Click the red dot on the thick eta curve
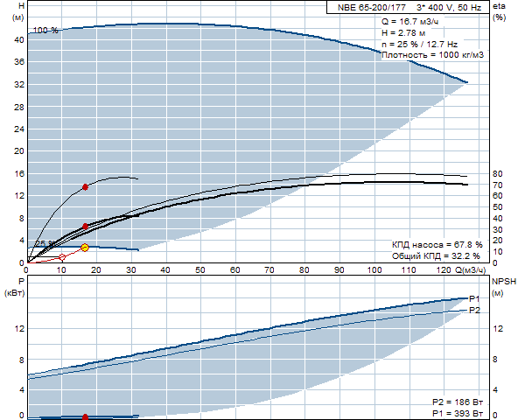 85,227
